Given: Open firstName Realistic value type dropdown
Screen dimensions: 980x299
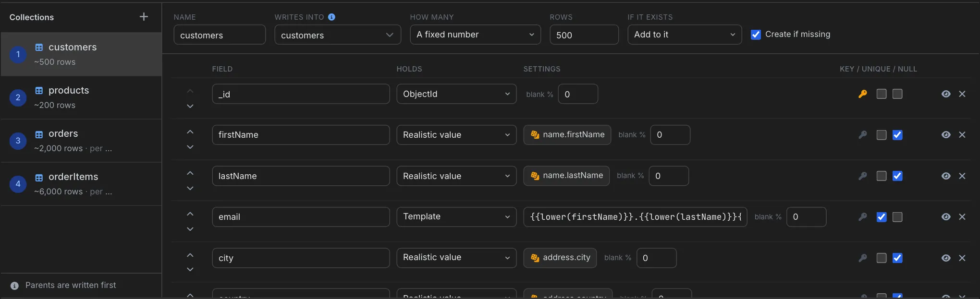Looking at the screenshot, I should 456,135.
